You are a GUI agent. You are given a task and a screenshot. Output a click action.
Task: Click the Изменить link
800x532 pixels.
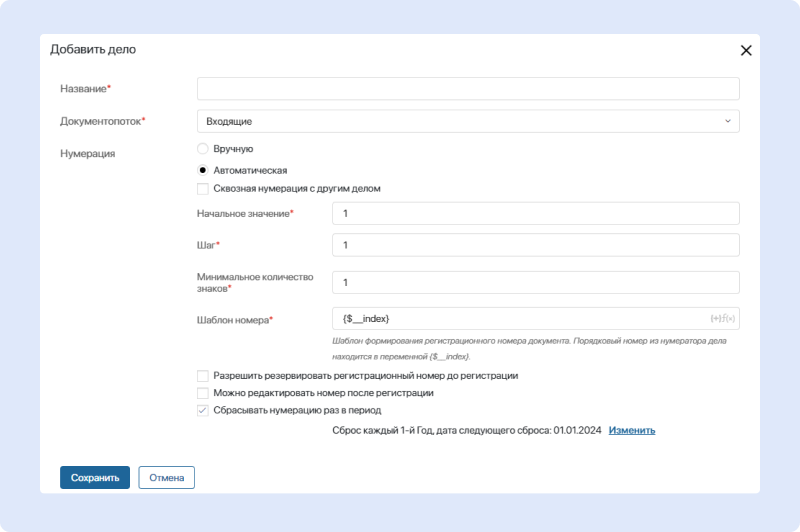(632, 430)
